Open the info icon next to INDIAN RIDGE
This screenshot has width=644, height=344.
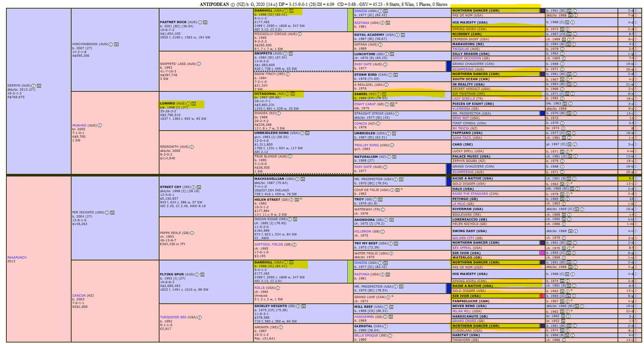click(x=290, y=219)
